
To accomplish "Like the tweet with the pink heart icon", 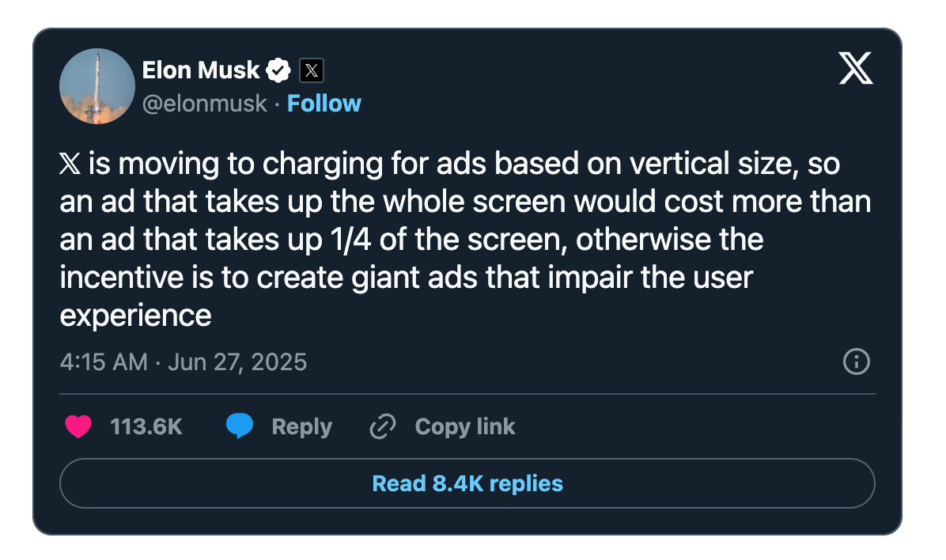I will click(78, 426).
